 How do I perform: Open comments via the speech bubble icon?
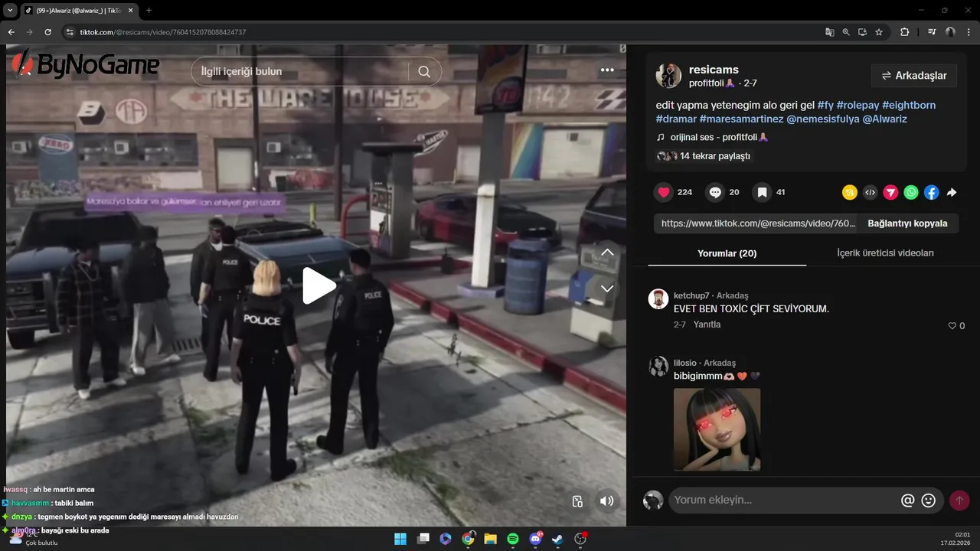coord(715,192)
